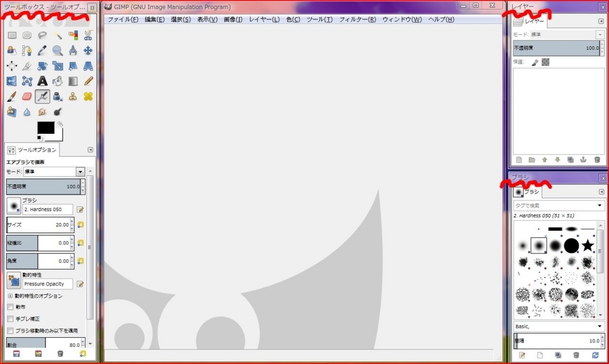Select the Heal bandage tool
The image size is (609, 364).
(88, 96)
